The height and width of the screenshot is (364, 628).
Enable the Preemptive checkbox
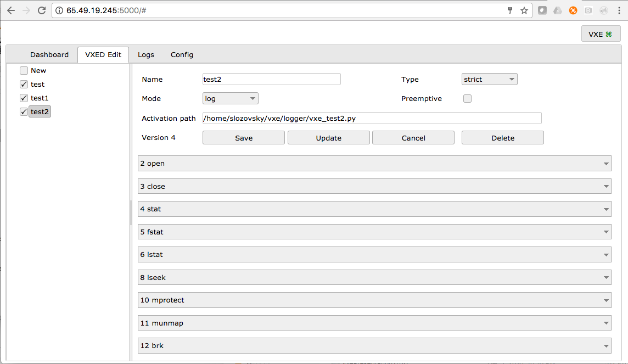467,98
